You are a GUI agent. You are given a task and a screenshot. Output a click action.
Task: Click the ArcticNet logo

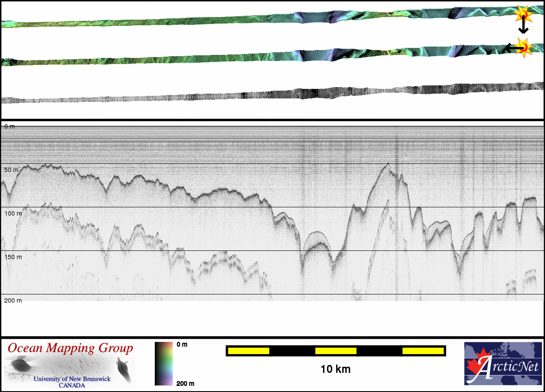pos(502,364)
